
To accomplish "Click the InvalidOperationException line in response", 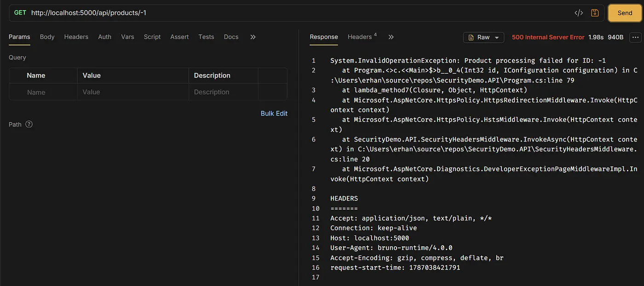I will (x=468, y=60).
